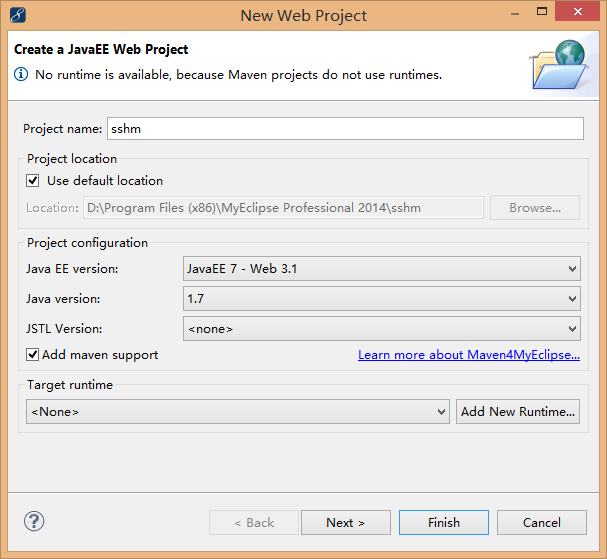
Task: Click the disabled Location path field
Action: click(x=283, y=207)
